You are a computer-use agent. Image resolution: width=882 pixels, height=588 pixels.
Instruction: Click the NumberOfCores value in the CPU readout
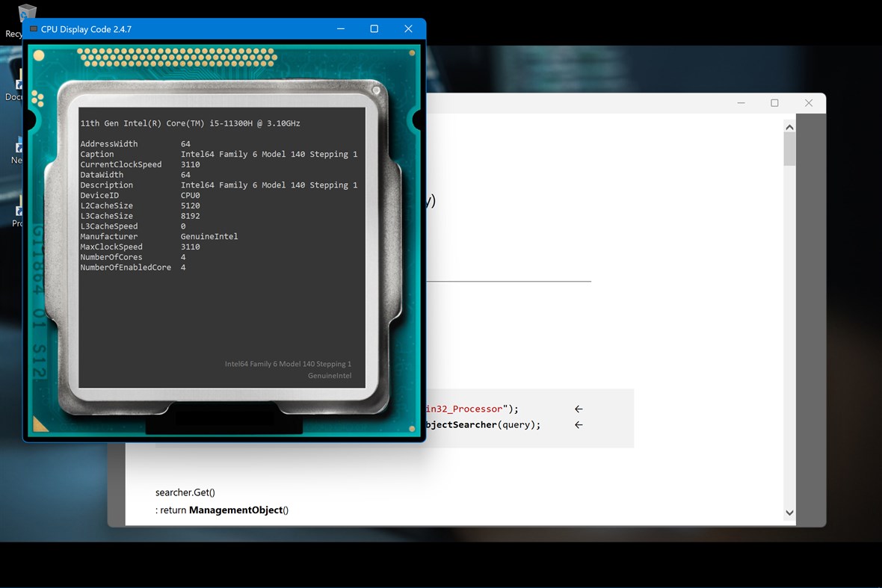pyautogui.click(x=183, y=257)
